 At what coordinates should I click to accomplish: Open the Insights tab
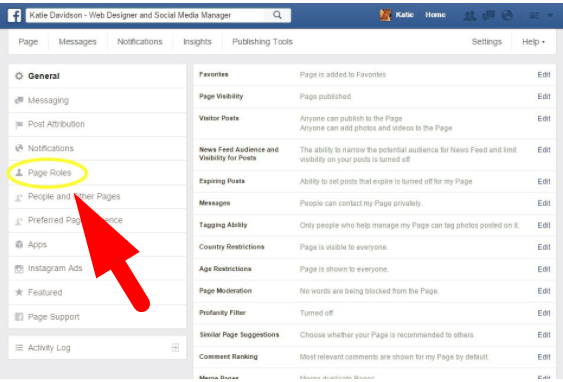click(x=197, y=42)
